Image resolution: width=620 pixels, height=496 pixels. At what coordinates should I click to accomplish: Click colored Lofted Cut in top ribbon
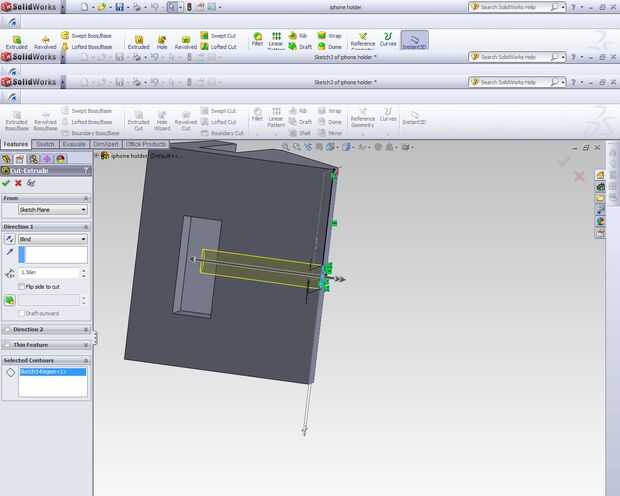(x=218, y=47)
